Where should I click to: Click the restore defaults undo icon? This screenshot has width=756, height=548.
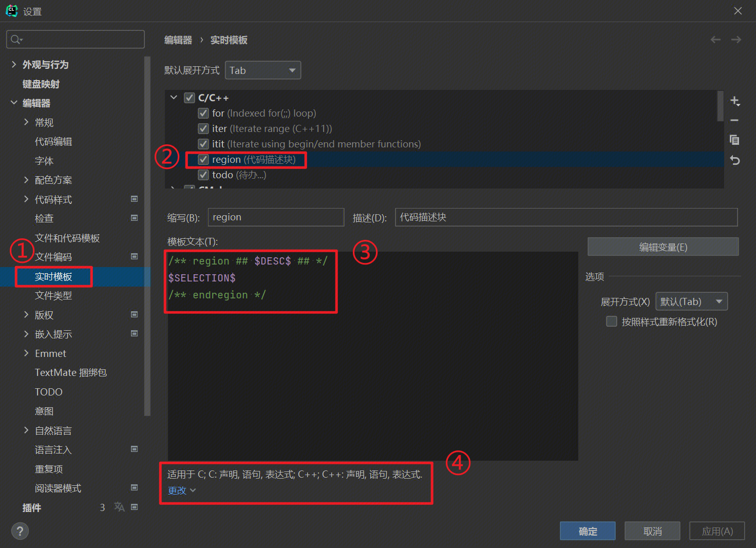pyautogui.click(x=734, y=160)
